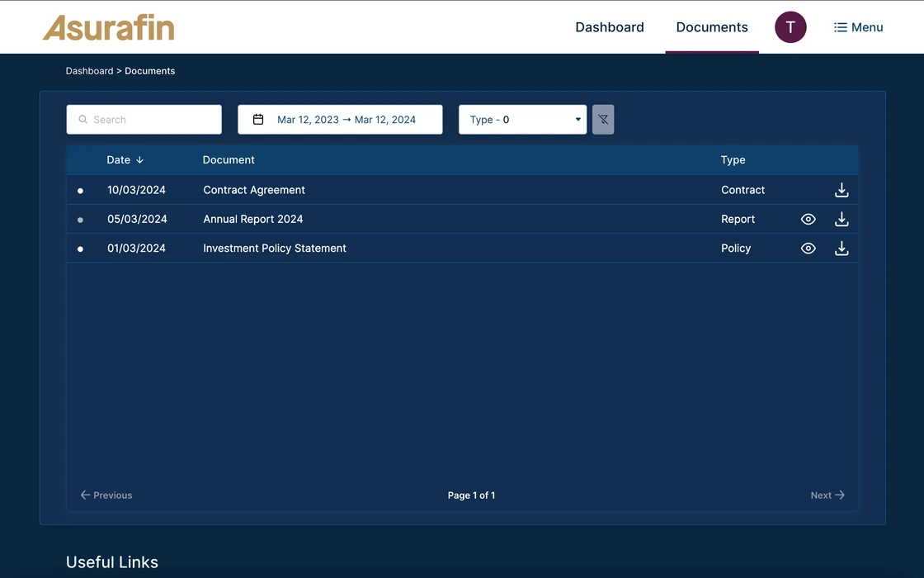The image size is (924, 578).
Task: Click the Contract type cell
Action: pyautogui.click(x=743, y=190)
